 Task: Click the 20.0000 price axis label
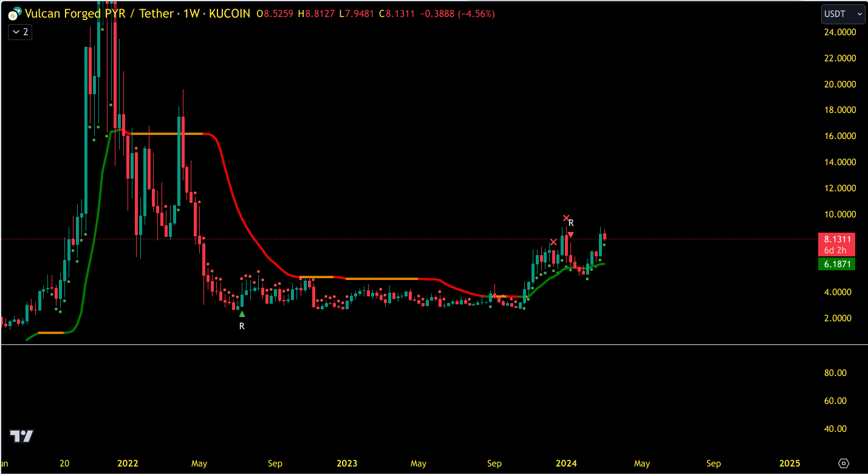[x=839, y=84]
